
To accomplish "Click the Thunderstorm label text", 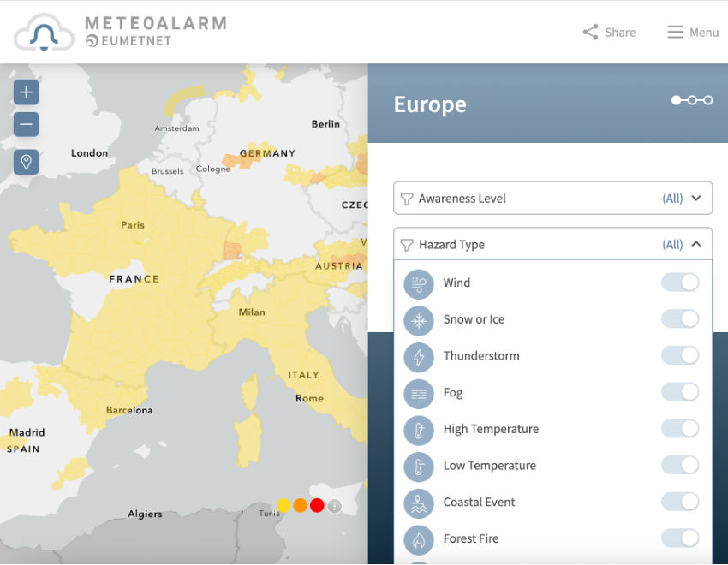I will point(481,356).
